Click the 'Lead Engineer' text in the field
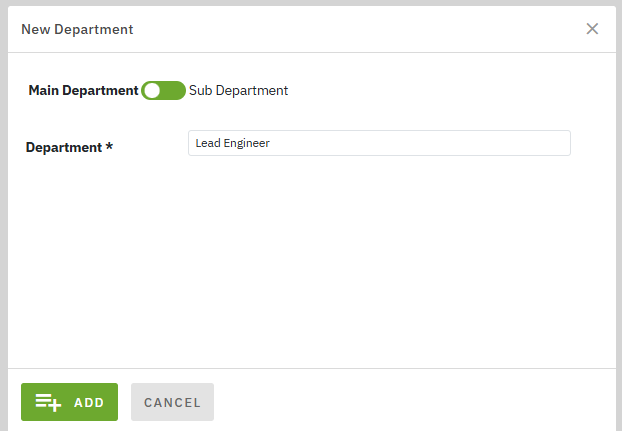The image size is (622, 431). 233,143
